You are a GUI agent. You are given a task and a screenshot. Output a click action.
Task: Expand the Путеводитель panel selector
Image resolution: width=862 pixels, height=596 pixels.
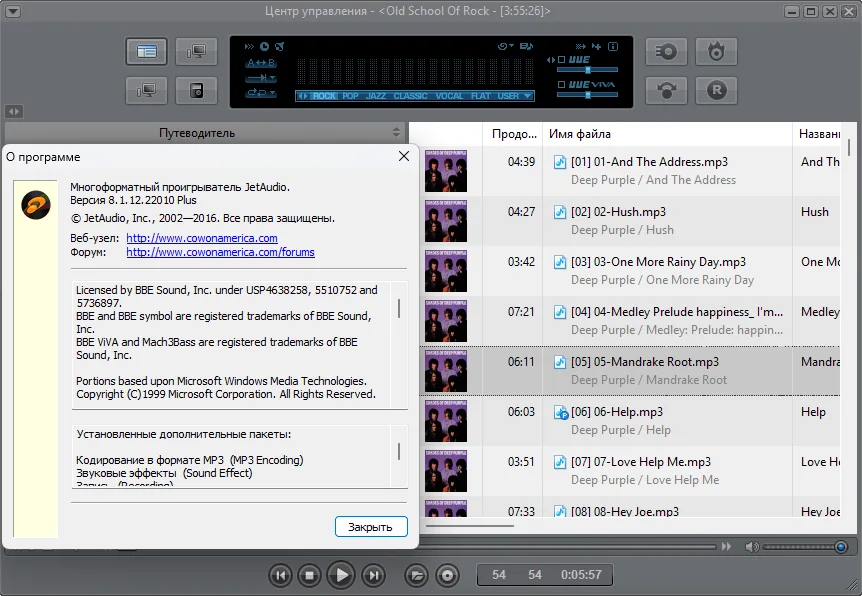[x=396, y=133]
